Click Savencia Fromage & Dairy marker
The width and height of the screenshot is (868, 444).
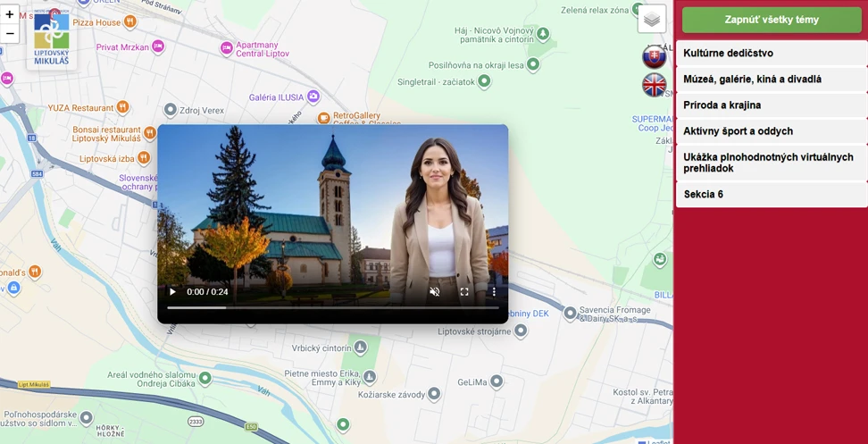(x=570, y=314)
